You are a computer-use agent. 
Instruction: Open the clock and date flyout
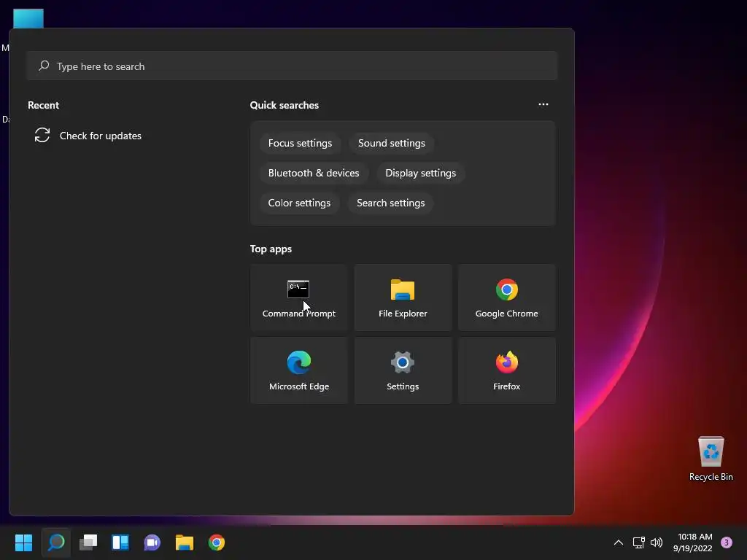click(693, 542)
